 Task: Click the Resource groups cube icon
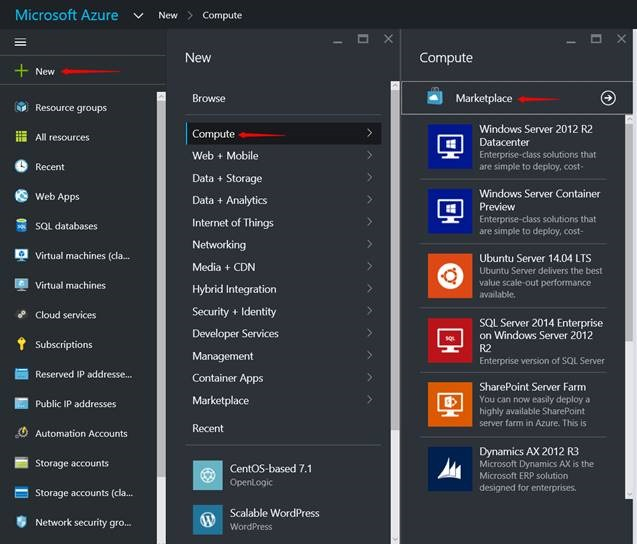click(21, 107)
